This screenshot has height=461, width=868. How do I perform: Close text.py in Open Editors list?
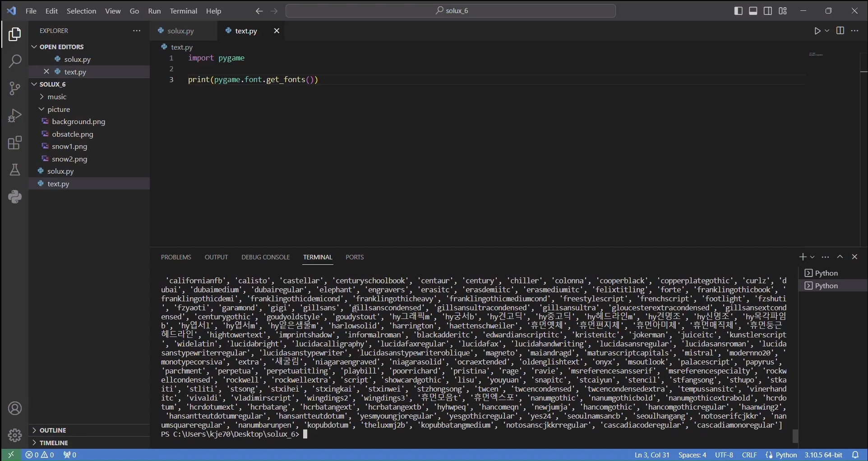(46, 72)
